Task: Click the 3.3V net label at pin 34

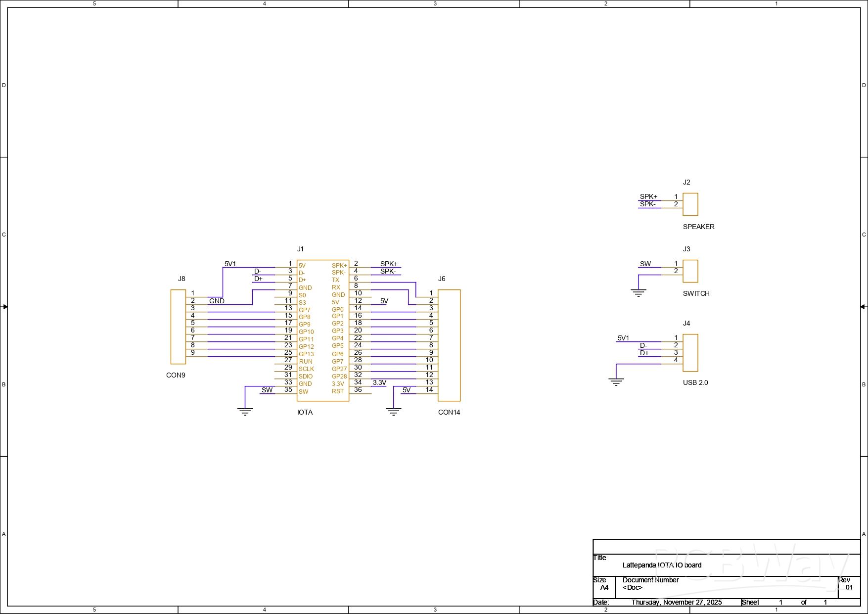Action: click(379, 382)
